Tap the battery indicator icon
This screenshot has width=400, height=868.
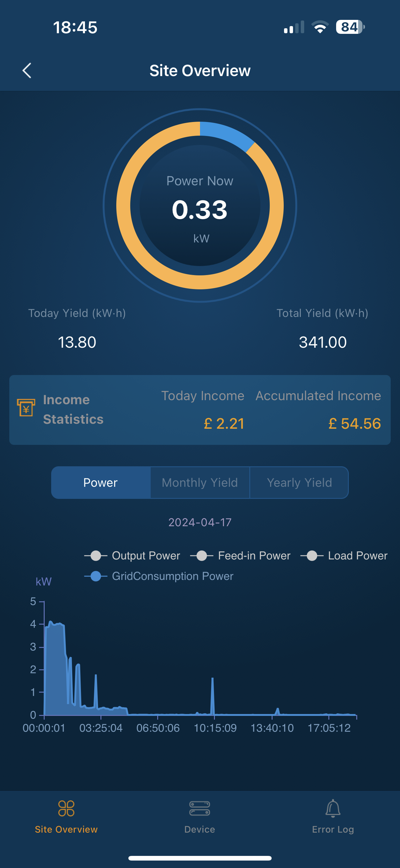(x=350, y=27)
